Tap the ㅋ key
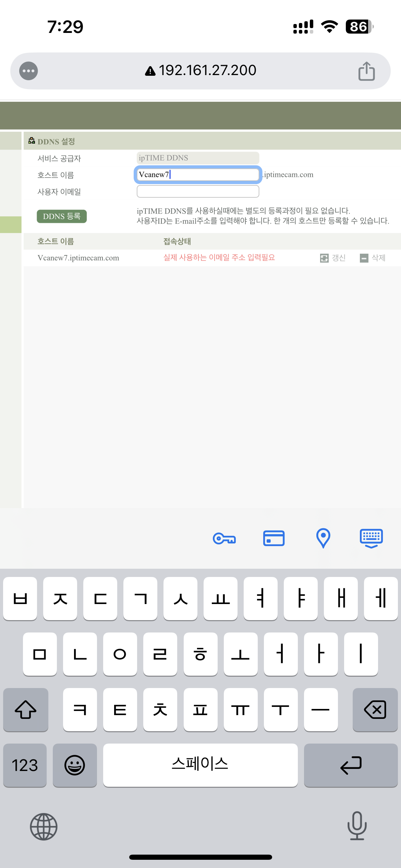The image size is (401, 868). click(x=80, y=710)
